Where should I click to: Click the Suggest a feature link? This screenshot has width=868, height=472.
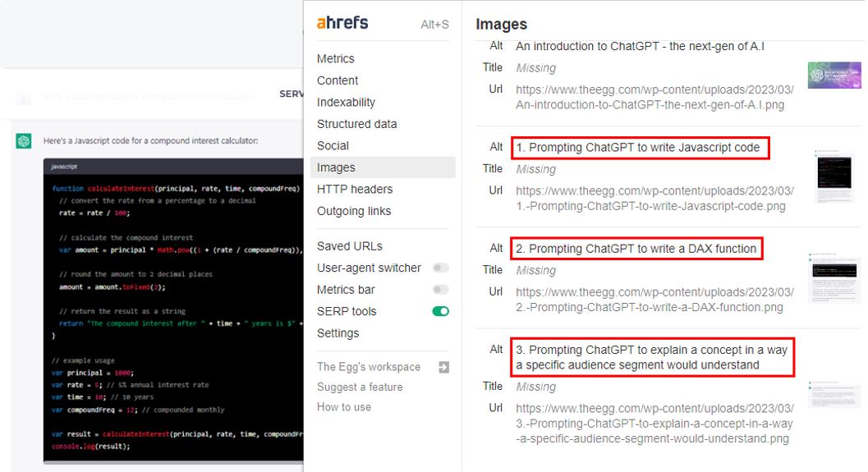pos(360,387)
